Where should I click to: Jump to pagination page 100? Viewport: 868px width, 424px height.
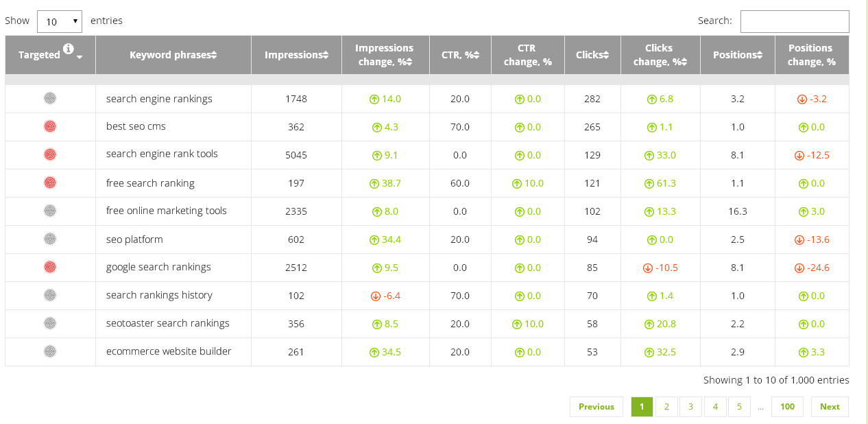click(x=788, y=407)
